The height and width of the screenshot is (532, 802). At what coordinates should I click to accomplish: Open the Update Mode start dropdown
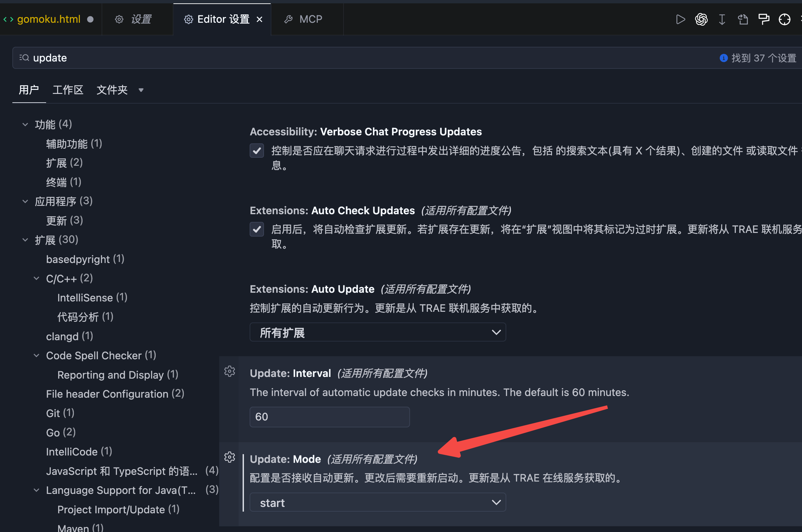(378, 503)
